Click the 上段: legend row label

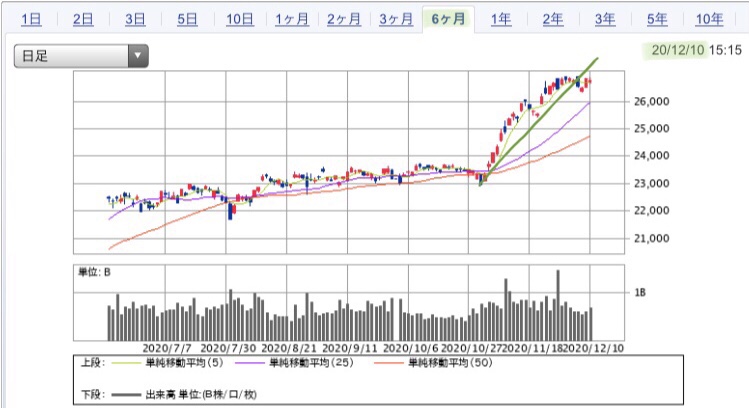pos(93,363)
